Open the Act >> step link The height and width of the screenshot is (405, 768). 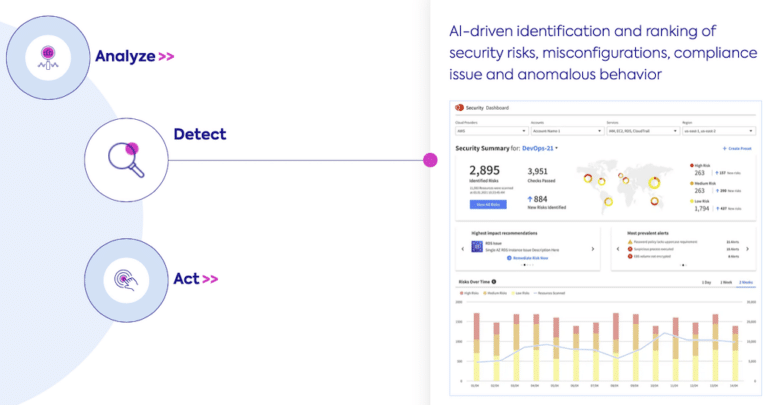[x=196, y=279]
